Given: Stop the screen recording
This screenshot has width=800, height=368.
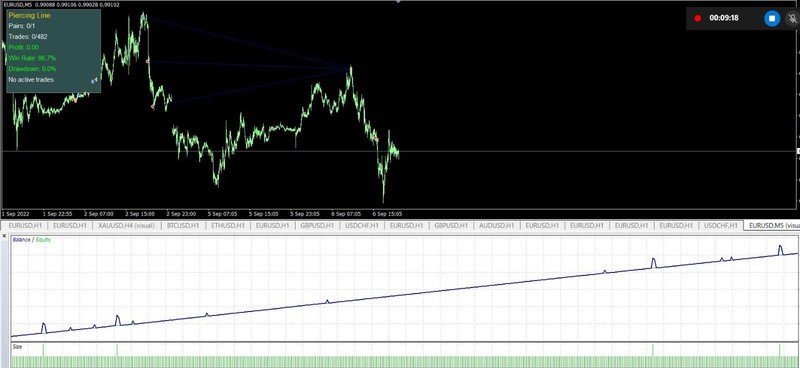Looking at the screenshot, I should pos(772,18).
